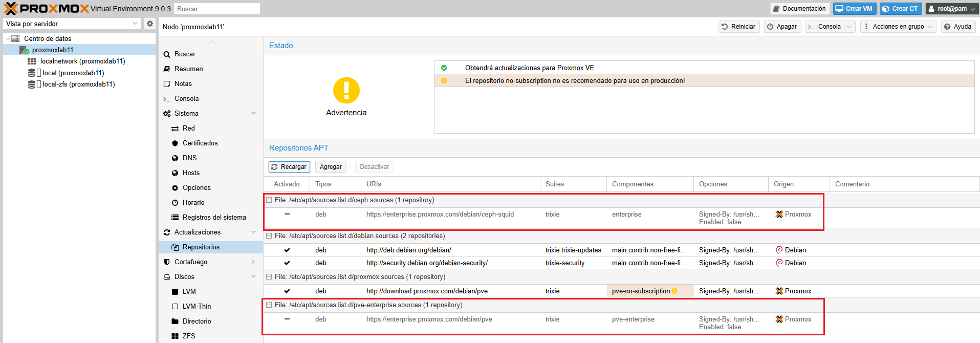Select proxmoxlab11 node in tree

pos(53,50)
